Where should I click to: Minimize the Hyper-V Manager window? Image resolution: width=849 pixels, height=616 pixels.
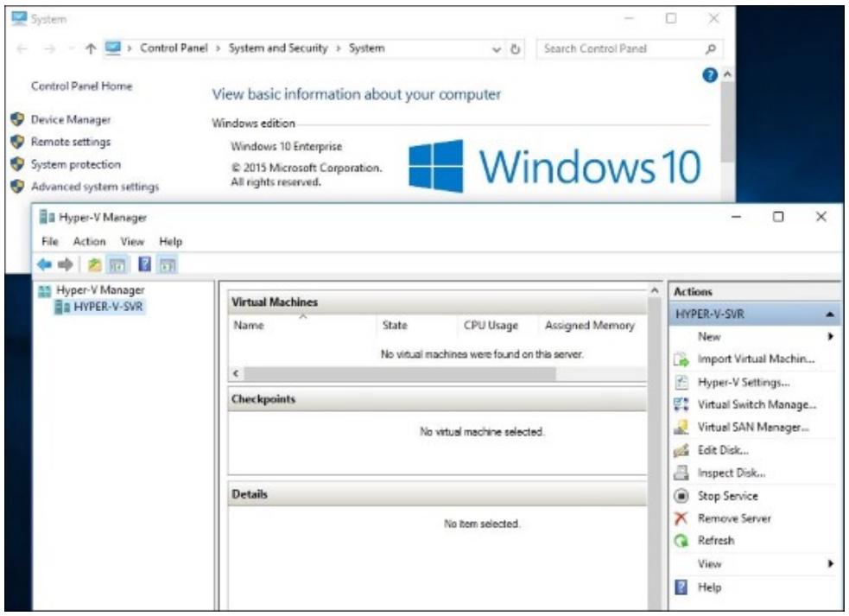click(737, 217)
